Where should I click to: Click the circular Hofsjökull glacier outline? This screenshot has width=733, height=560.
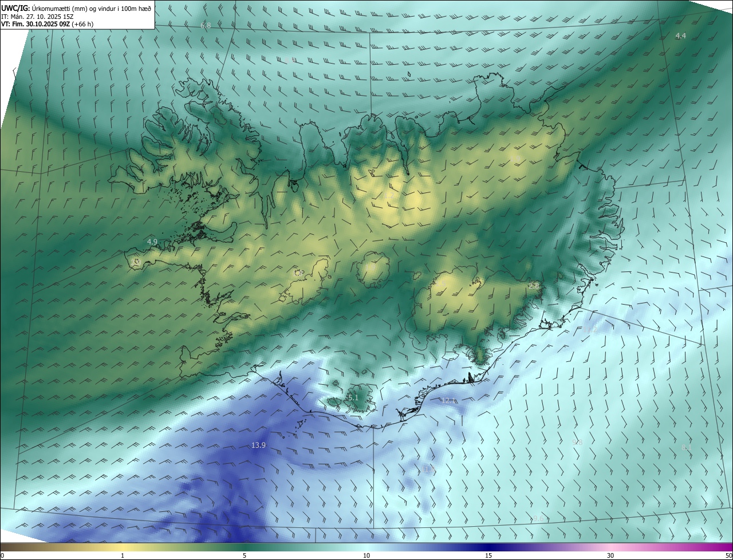point(372,269)
